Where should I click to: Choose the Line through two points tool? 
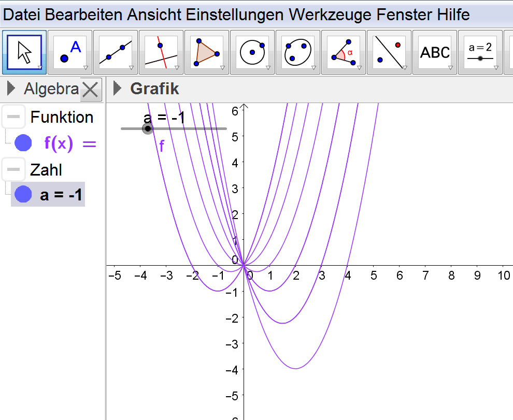click(116, 52)
